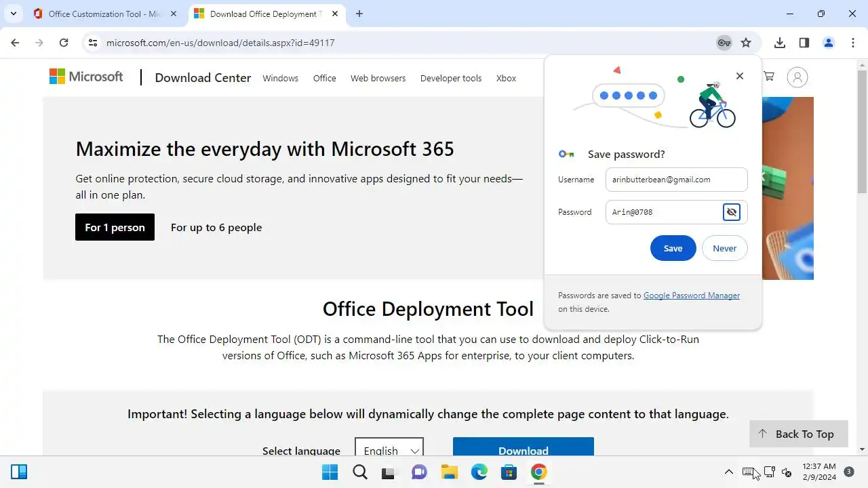Open Widgets icon on taskbar
Viewport: 868px width, 488px height.
click(x=19, y=472)
